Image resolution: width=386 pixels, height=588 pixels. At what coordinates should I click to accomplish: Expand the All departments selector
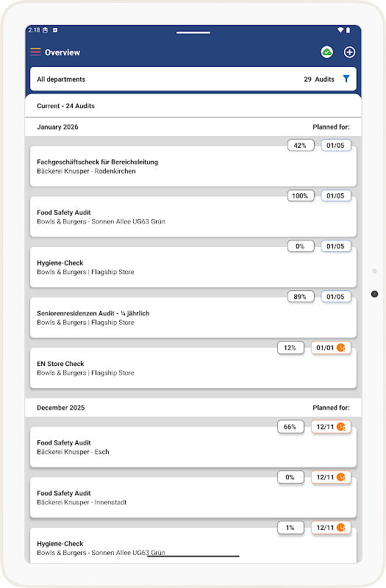[193, 79]
